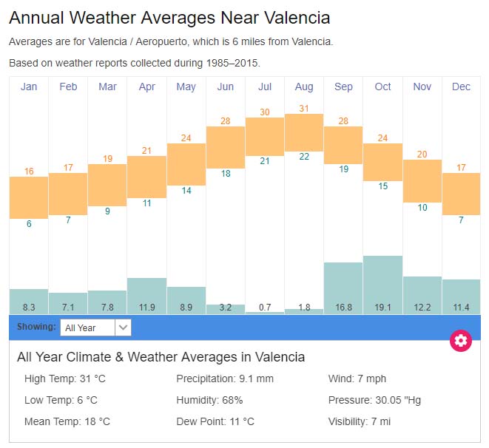Click the Sep month label
This screenshot has width=489, height=448.
tap(343, 86)
